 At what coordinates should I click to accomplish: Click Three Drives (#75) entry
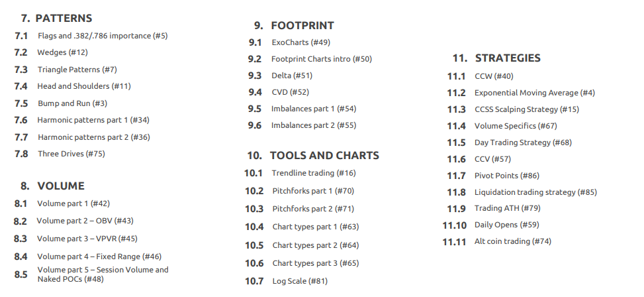click(71, 153)
